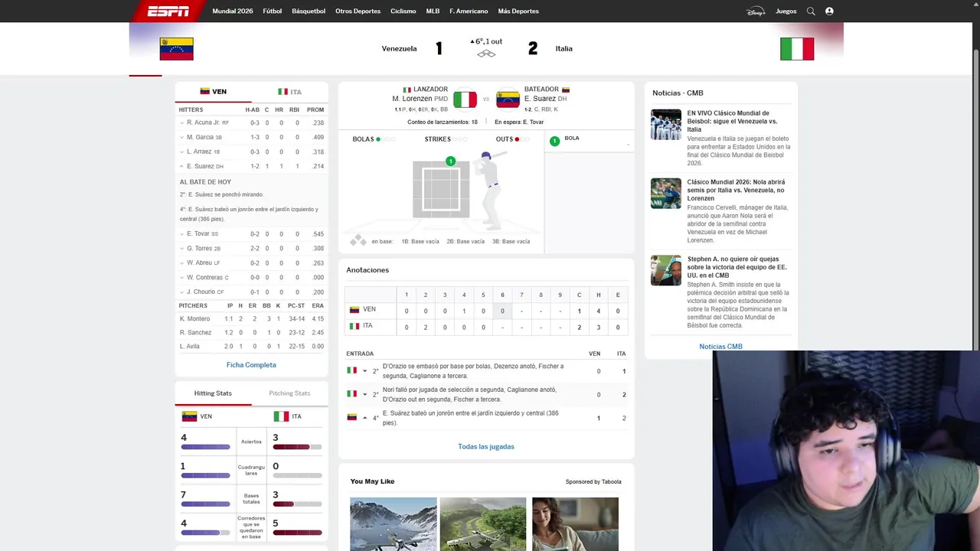The width and height of the screenshot is (980, 551).
Task: Open 'Nola abrirá semis' news headline
Action: (736, 191)
